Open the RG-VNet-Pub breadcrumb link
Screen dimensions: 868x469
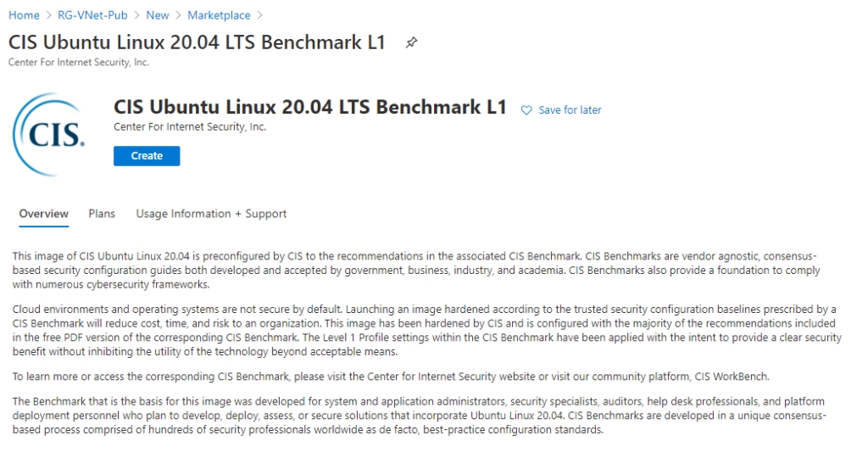coord(92,15)
